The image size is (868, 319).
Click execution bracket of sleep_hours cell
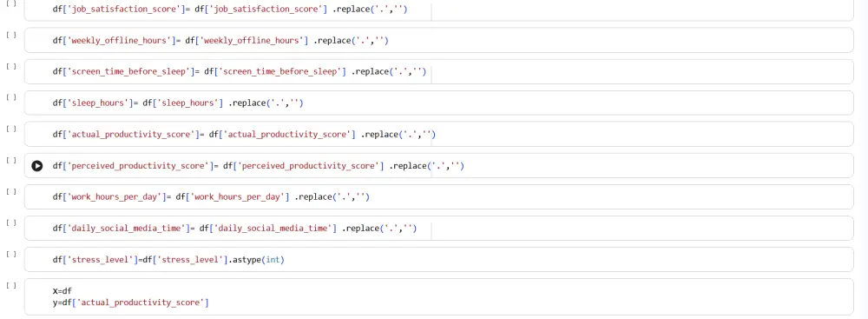[11, 97]
